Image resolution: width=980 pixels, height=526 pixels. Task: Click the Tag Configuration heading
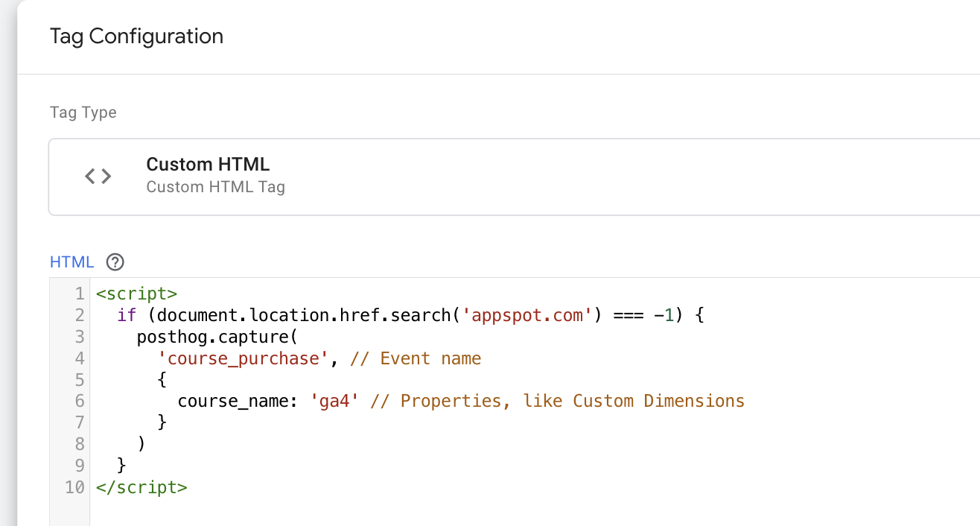[136, 37]
